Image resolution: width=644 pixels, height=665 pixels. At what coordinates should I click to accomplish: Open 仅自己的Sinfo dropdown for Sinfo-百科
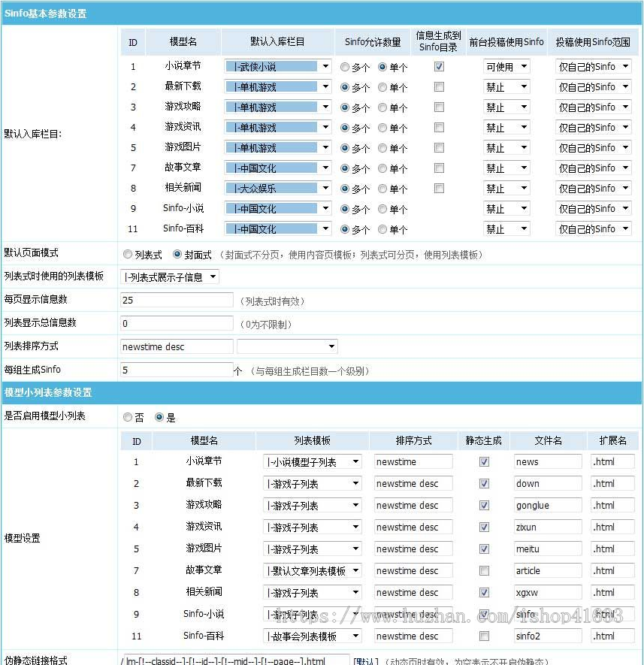593,229
